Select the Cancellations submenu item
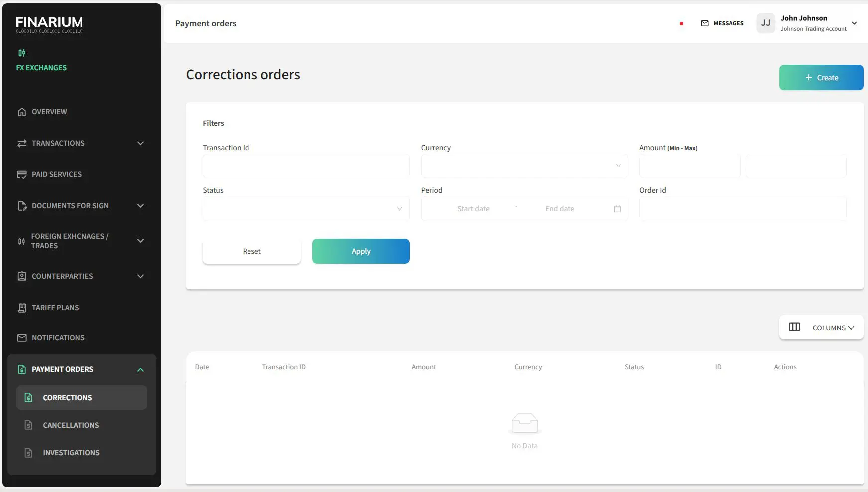The width and height of the screenshot is (868, 492). click(82, 425)
